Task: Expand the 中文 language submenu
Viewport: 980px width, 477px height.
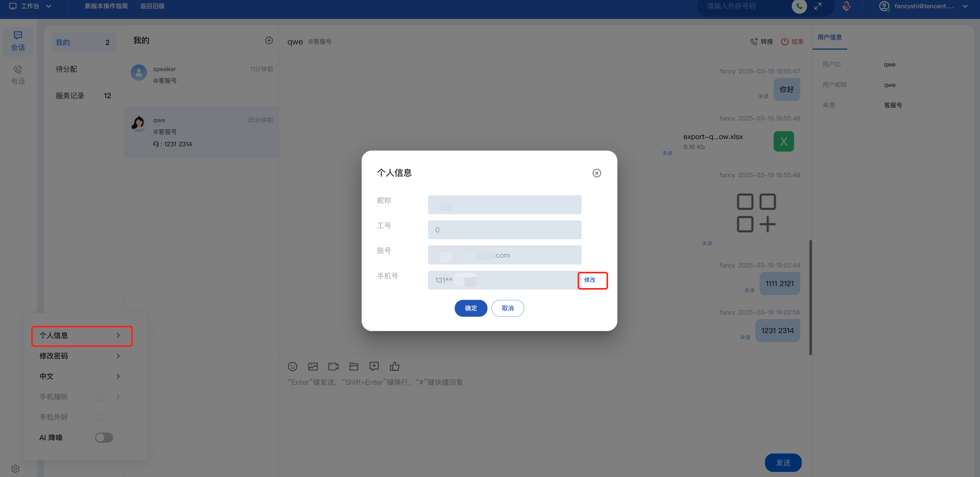Action: [x=80, y=376]
